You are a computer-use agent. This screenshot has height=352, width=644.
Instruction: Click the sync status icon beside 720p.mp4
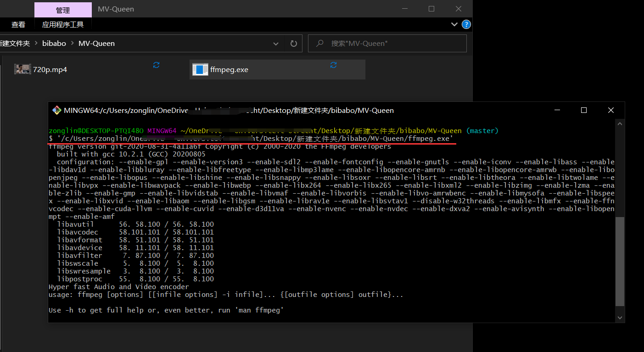coord(156,65)
